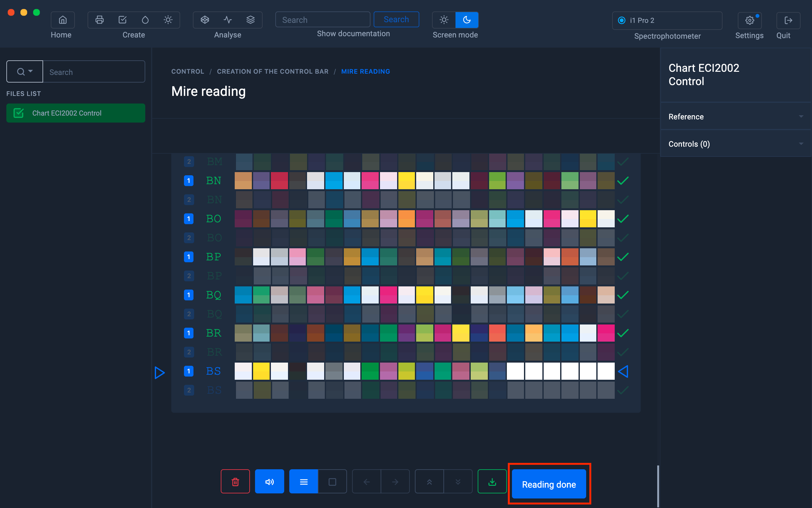Click the bright BQ row label

click(213, 295)
